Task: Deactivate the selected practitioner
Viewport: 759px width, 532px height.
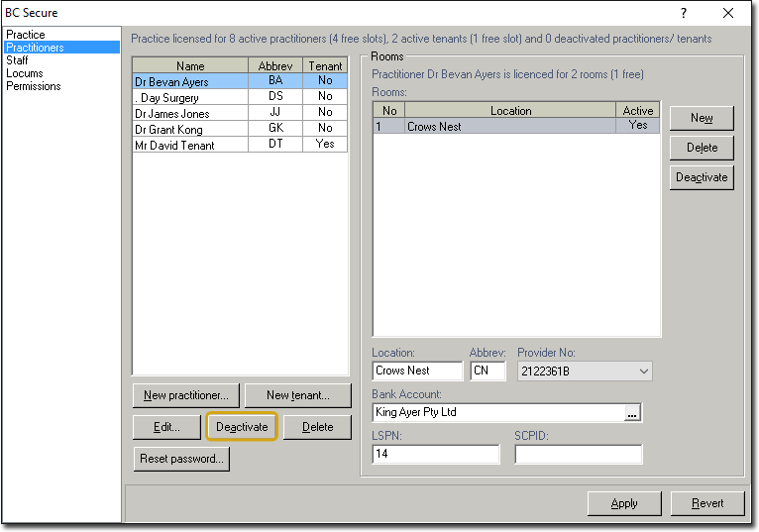Action: point(242,427)
